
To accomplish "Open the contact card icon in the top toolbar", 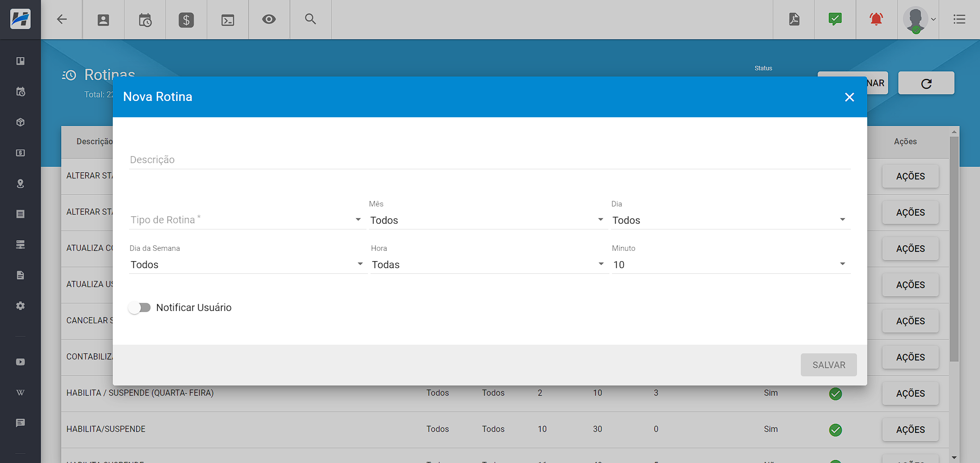I will pyautogui.click(x=103, y=20).
